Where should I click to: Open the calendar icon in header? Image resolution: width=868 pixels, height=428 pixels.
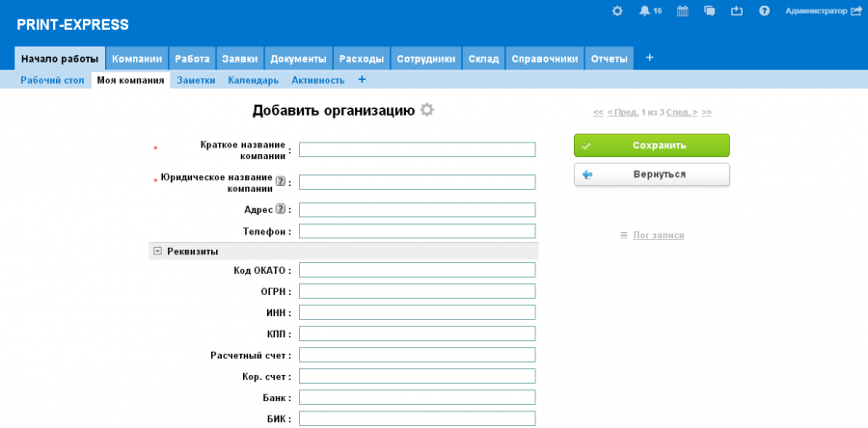click(x=683, y=11)
